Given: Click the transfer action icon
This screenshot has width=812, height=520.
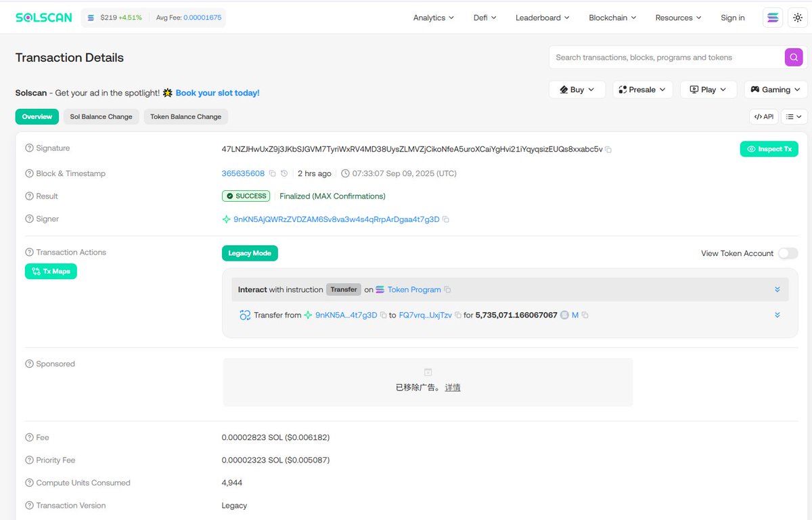Looking at the screenshot, I should [x=245, y=316].
